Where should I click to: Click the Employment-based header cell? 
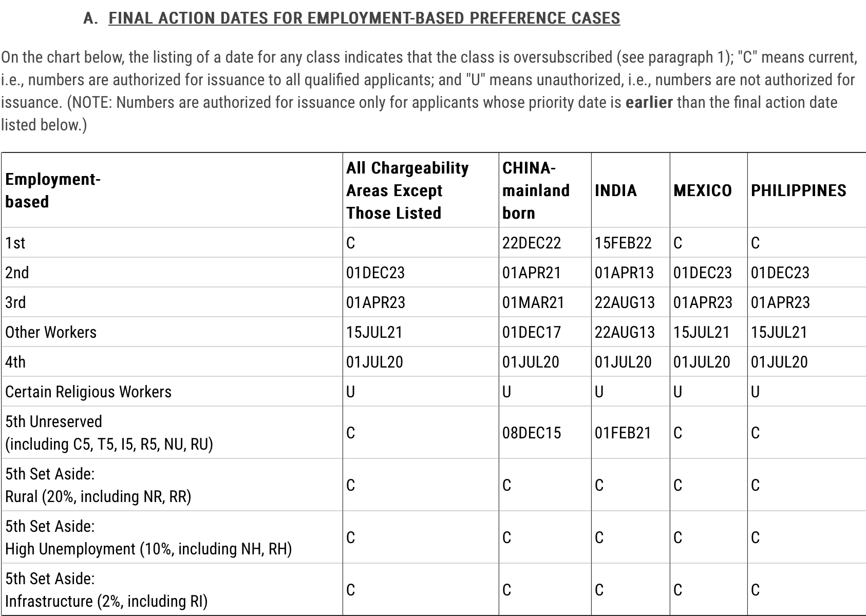(x=52, y=190)
